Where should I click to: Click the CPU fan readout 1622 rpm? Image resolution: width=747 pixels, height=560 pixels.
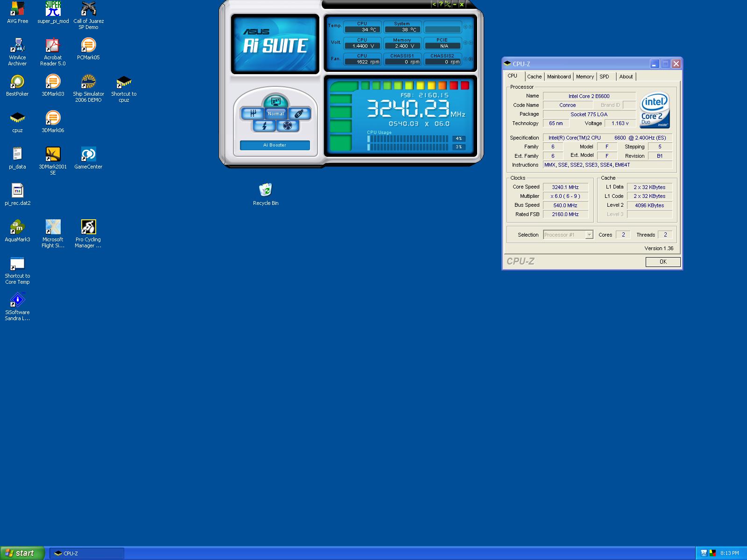pyautogui.click(x=362, y=62)
